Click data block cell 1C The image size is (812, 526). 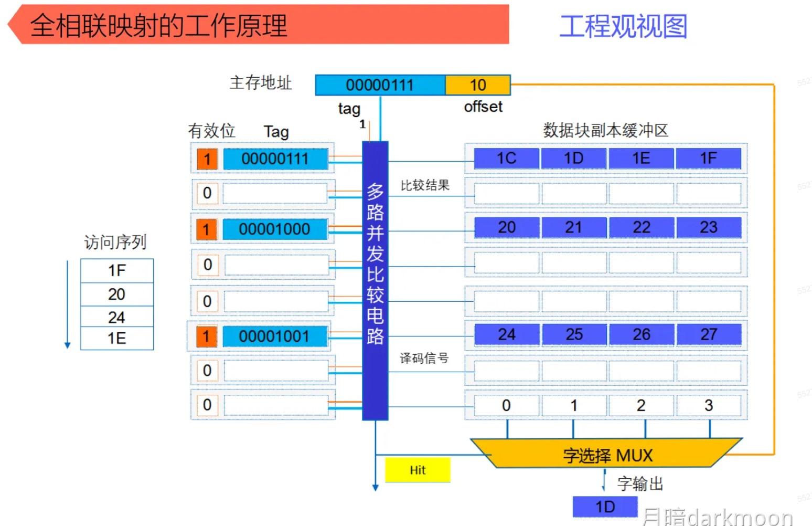(x=506, y=159)
